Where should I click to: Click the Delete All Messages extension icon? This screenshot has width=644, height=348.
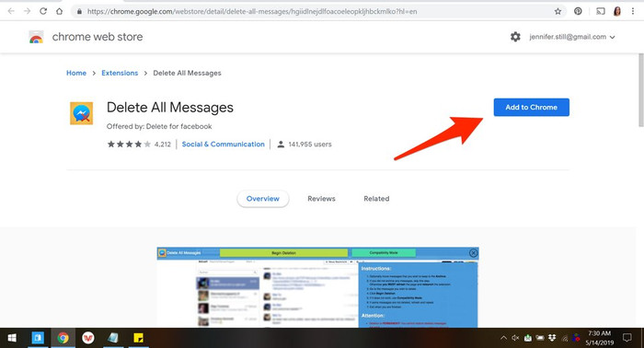pyautogui.click(x=81, y=113)
